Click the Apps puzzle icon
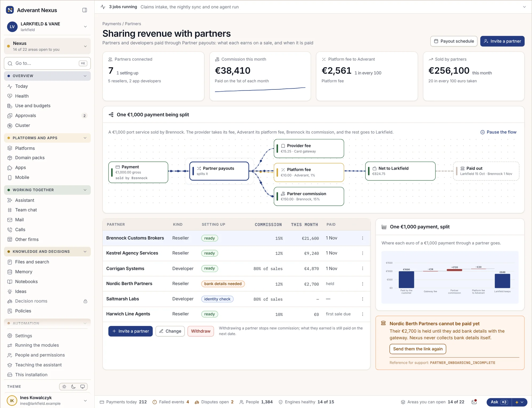Image resolution: width=532 pixels, height=408 pixels. pyautogui.click(x=10, y=168)
